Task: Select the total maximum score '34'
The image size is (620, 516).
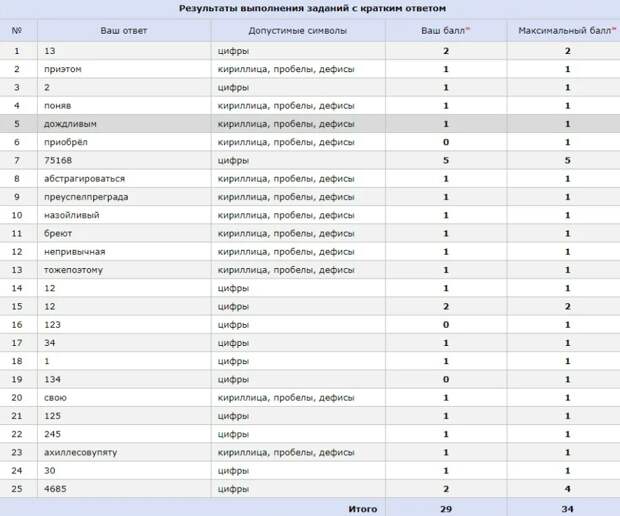Action: (x=567, y=509)
